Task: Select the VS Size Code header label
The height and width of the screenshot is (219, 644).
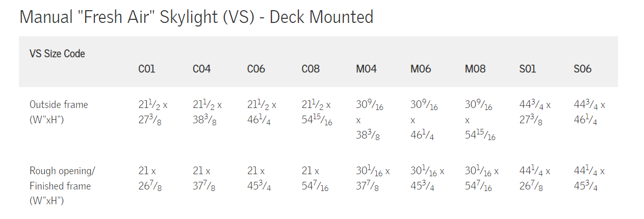Action: coord(57,53)
